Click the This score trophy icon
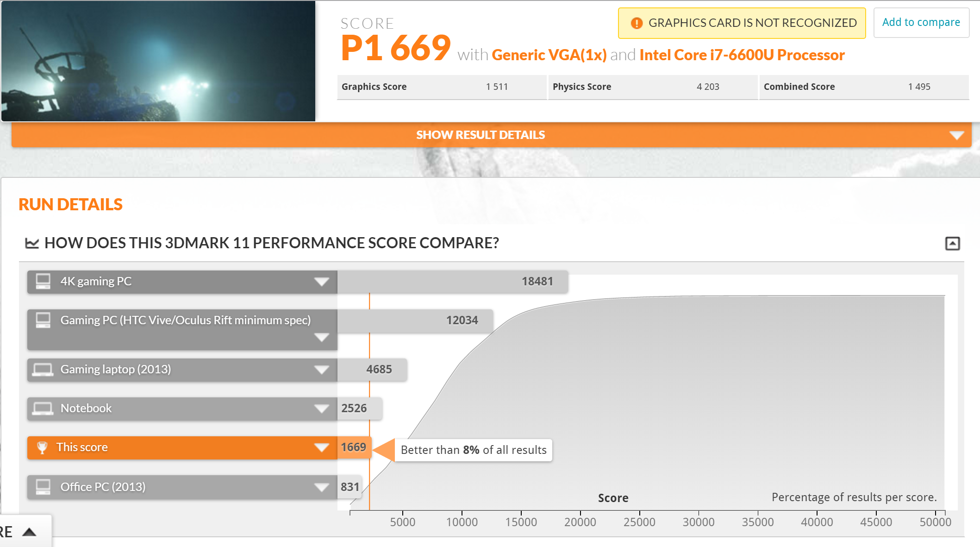 click(42, 447)
